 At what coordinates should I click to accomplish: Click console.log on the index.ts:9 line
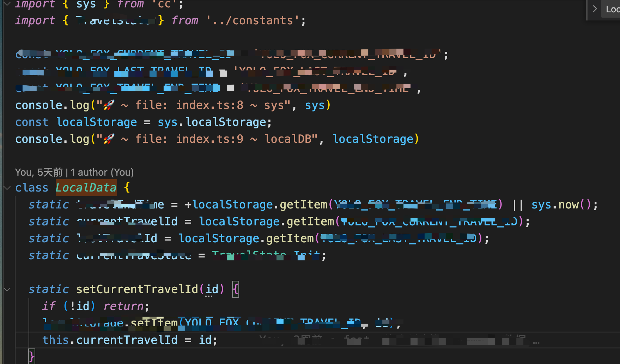pyautogui.click(x=52, y=139)
